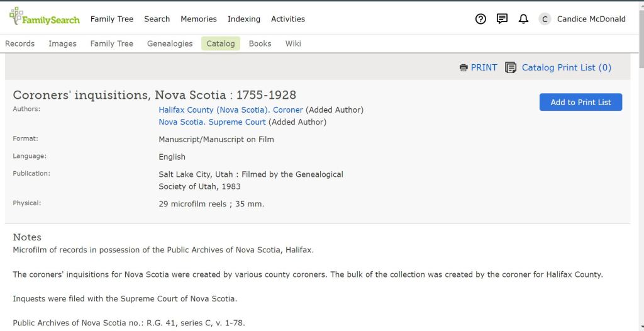Expand the Search menu in header
This screenshot has height=331, width=644.
click(x=157, y=19)
